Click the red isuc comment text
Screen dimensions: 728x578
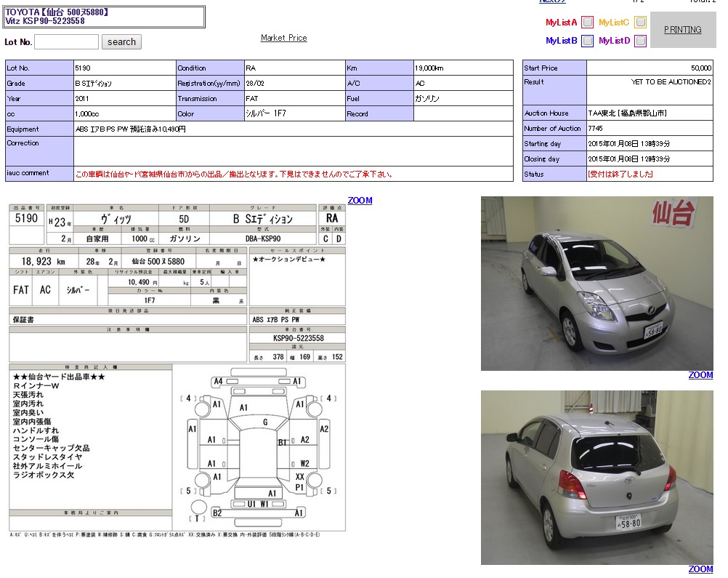(234, 174)
